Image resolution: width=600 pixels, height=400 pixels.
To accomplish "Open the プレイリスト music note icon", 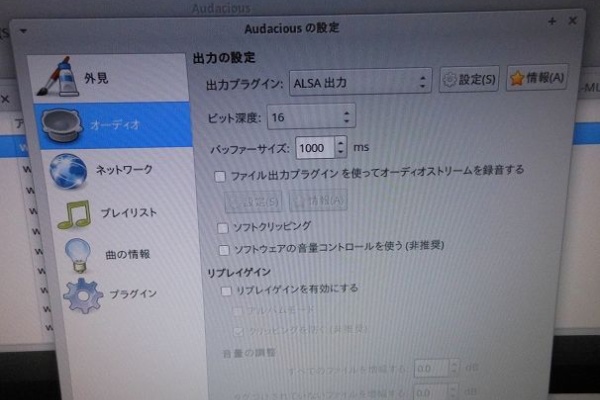I will click(x=74, y=214).
